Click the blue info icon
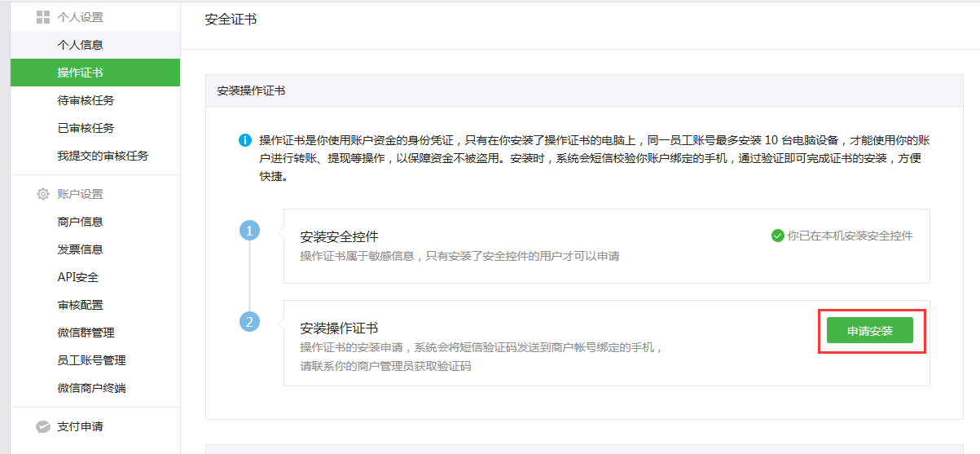This screenshot has height=454, width=980. pyautogui.click(x=244, y=140)
